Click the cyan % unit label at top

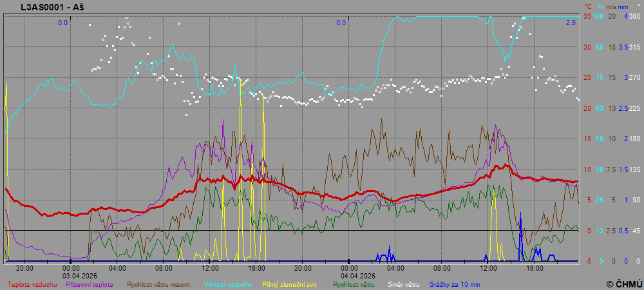pos(600,6)
